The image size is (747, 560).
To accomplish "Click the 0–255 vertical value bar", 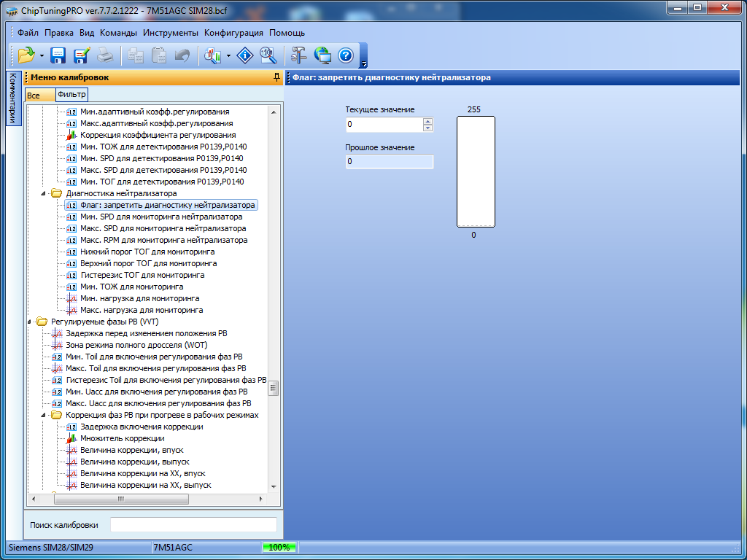I will click(x=476, y=172).
